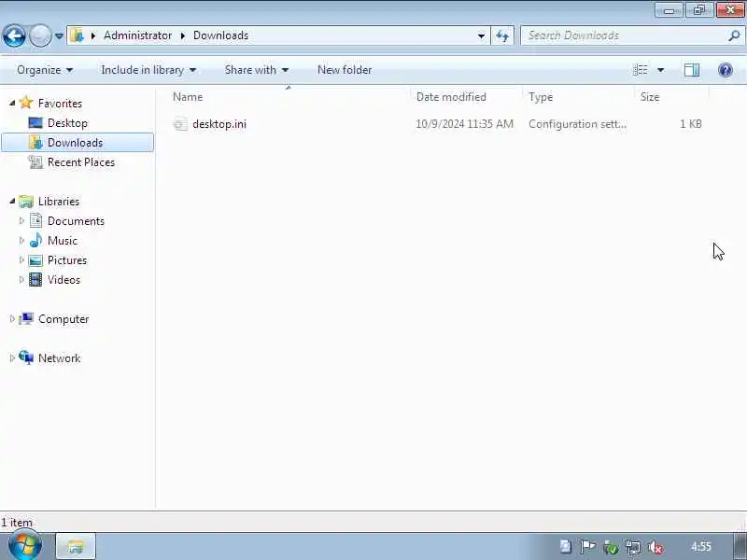Select Network in navigation pane
Viewport: 747px width, 560px height.
pos(59,358)
